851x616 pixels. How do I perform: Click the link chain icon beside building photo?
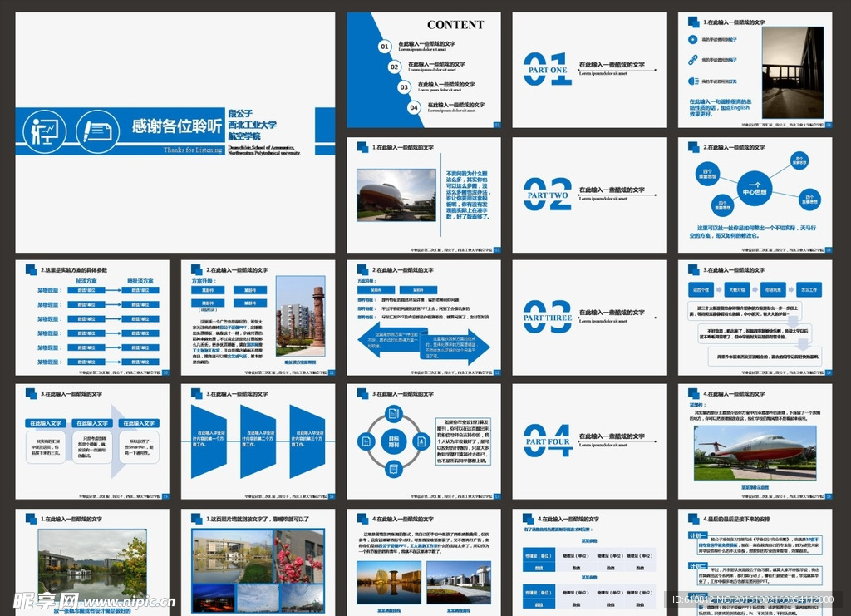click(692, 60)
